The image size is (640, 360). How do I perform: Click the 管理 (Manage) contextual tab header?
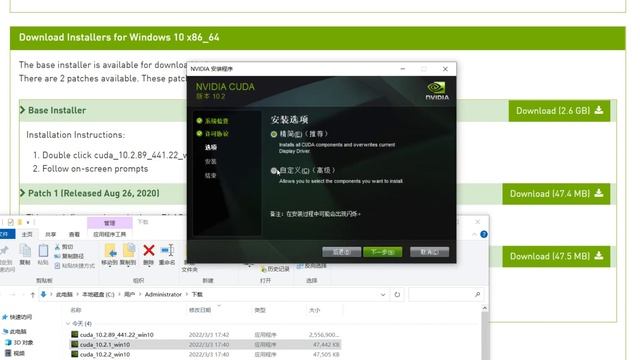(110, 223)
